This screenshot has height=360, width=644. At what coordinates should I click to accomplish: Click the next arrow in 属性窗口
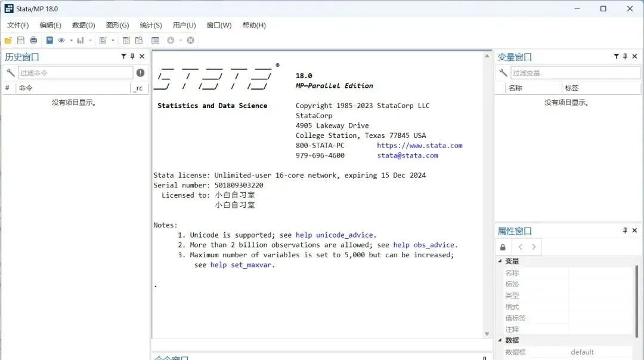pos(534,247)
